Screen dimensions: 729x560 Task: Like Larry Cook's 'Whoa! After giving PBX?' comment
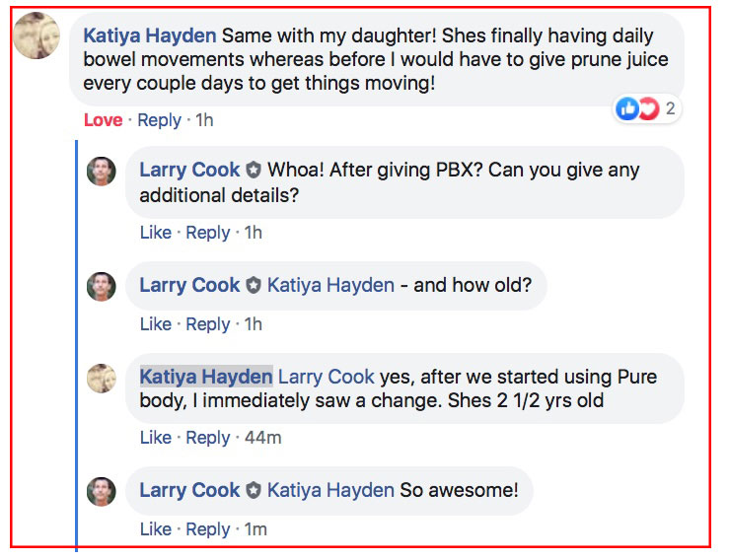(155, 233)
